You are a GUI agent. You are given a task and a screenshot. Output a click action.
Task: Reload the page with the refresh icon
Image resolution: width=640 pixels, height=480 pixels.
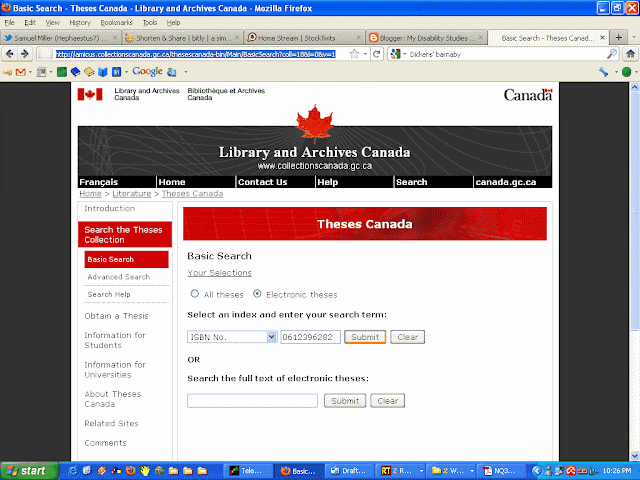(x=377, y=54)
